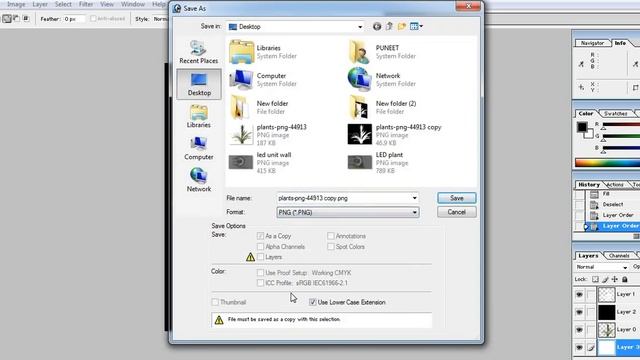
Task: Switch to the Channels tab
Action: click(x=619, y=256)
